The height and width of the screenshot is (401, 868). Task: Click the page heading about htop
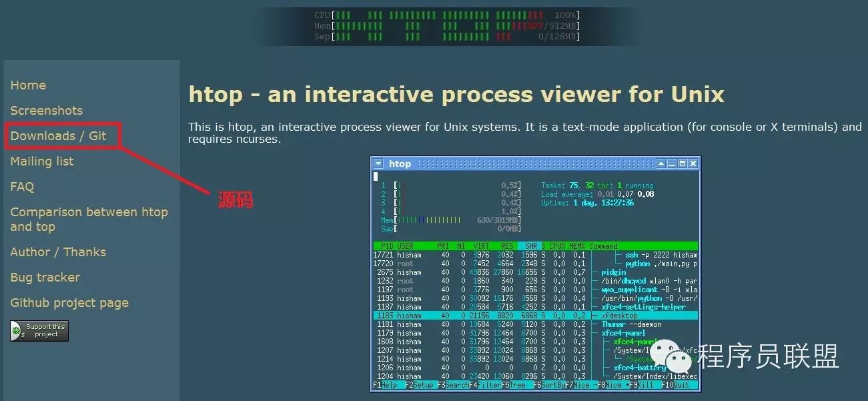(456, 94)
